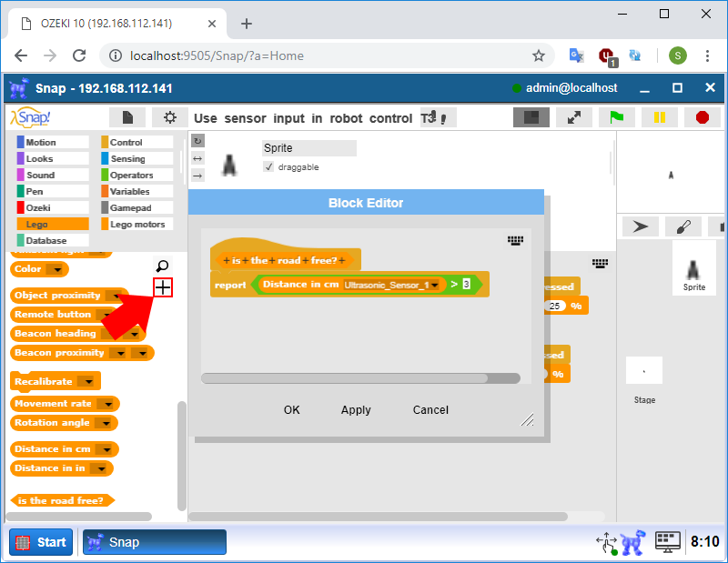This screenshot has width=728, height=563.
Task: Click the magnifier to search palette blocks
Action: [163, 266]
